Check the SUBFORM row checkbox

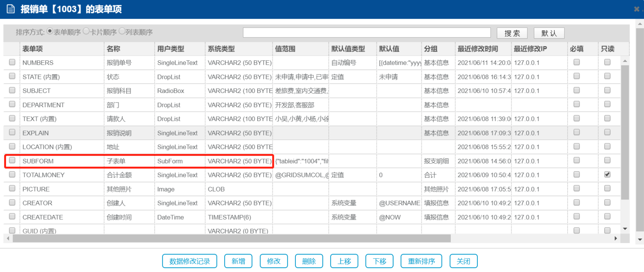click(12, 160)
